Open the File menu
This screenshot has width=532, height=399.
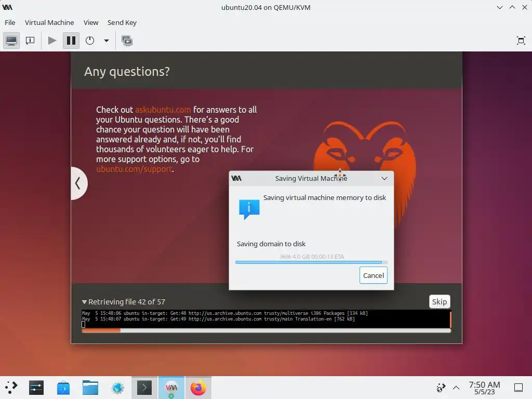(10, 22)
